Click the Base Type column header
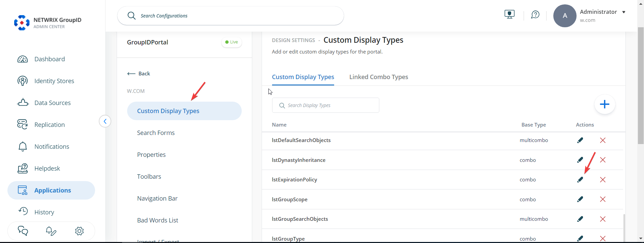The image size is (644, 243). 534,125
